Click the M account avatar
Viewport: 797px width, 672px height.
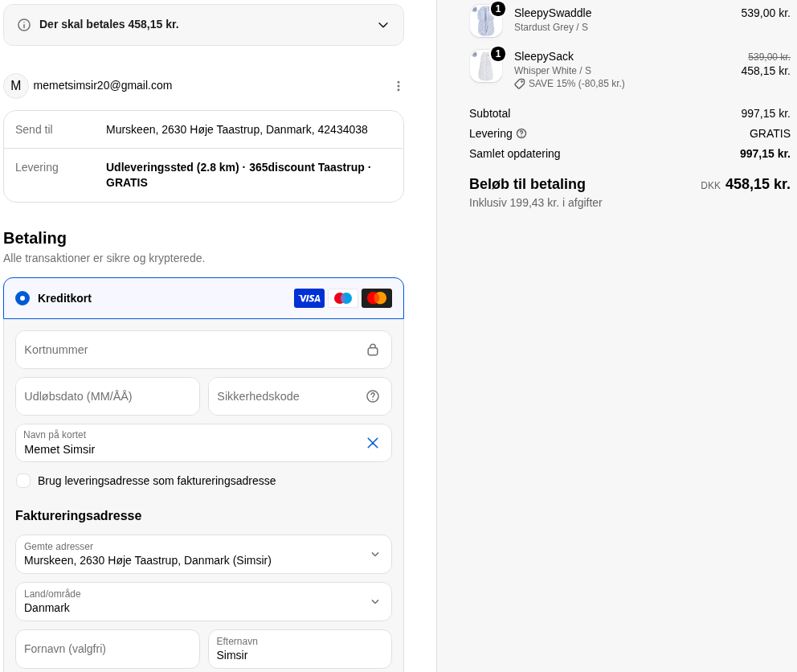click(x=16, y=86)
